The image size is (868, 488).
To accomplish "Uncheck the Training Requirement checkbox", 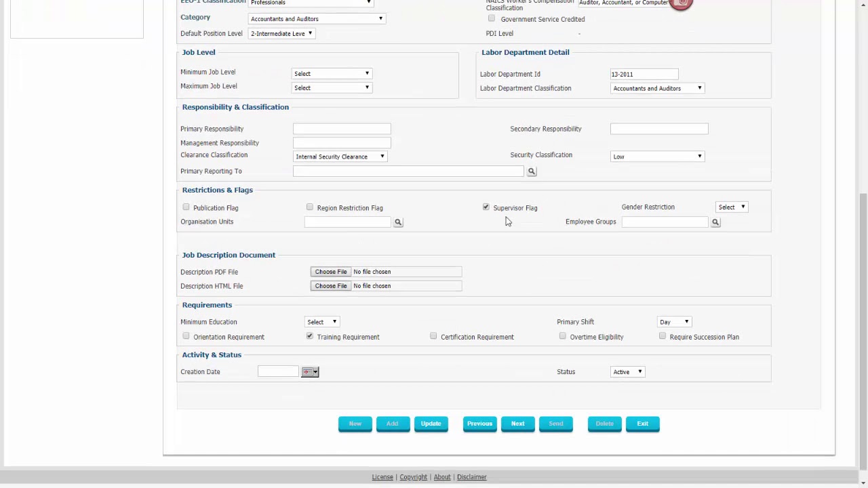I will click(310, 336).
